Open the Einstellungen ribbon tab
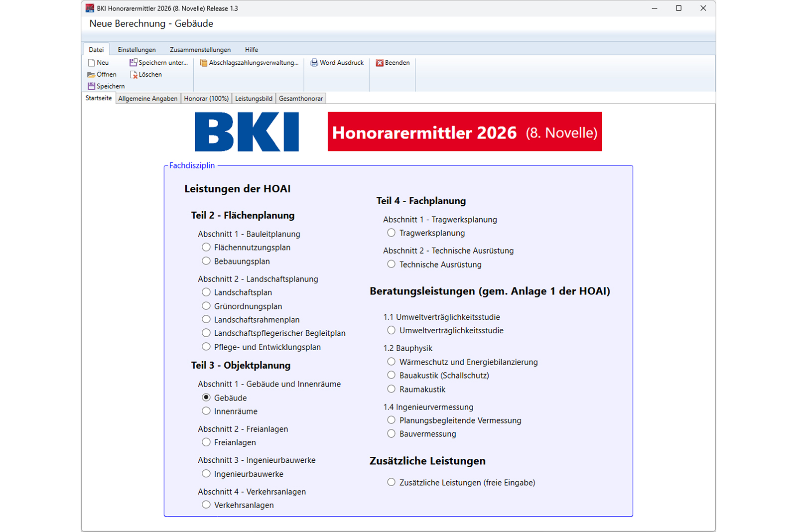 click(x=136, y=49)
